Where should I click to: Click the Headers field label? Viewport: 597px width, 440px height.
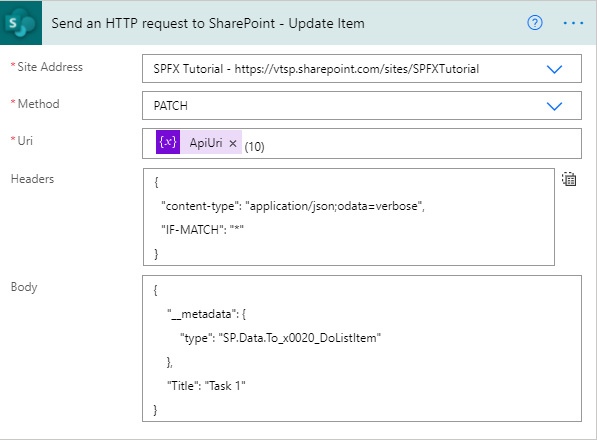[32, 179]
